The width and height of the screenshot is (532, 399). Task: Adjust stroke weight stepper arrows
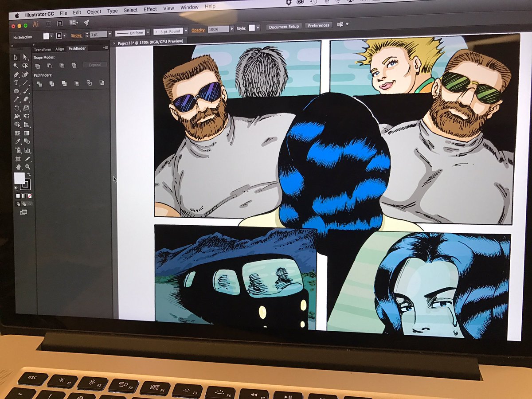pos(87,34)
